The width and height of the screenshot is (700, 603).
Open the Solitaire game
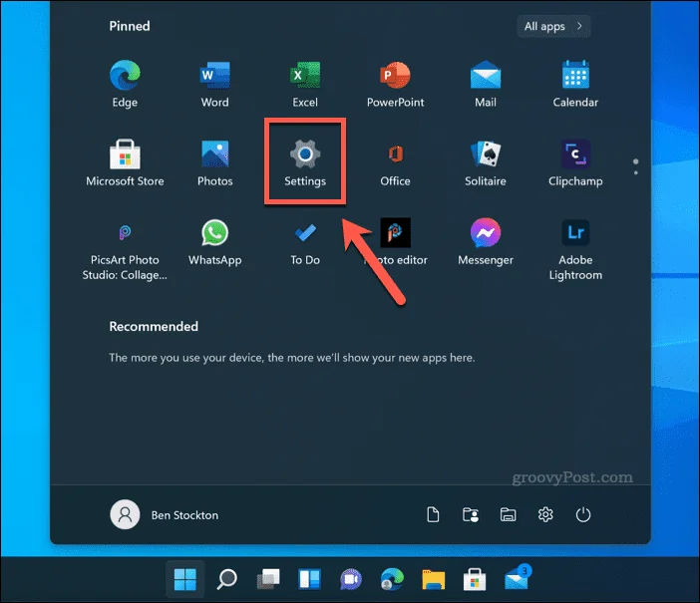(486, 162)
